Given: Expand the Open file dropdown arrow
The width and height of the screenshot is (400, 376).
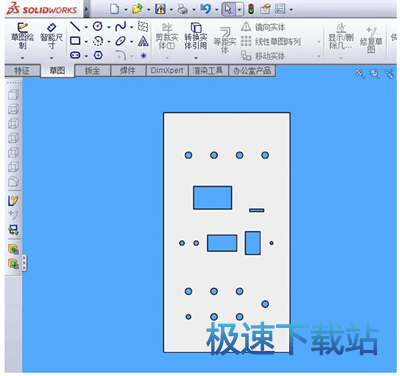Looking at the screenshot, I should (x=148, y=10).
